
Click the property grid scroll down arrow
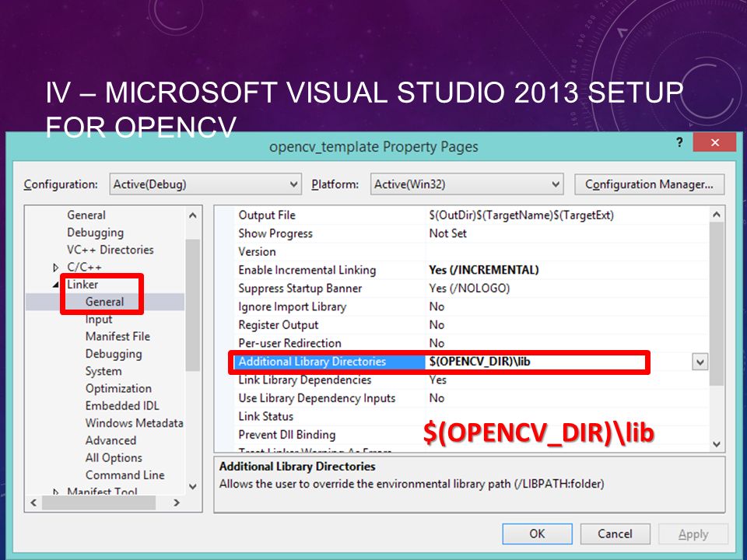click(717, 444)
